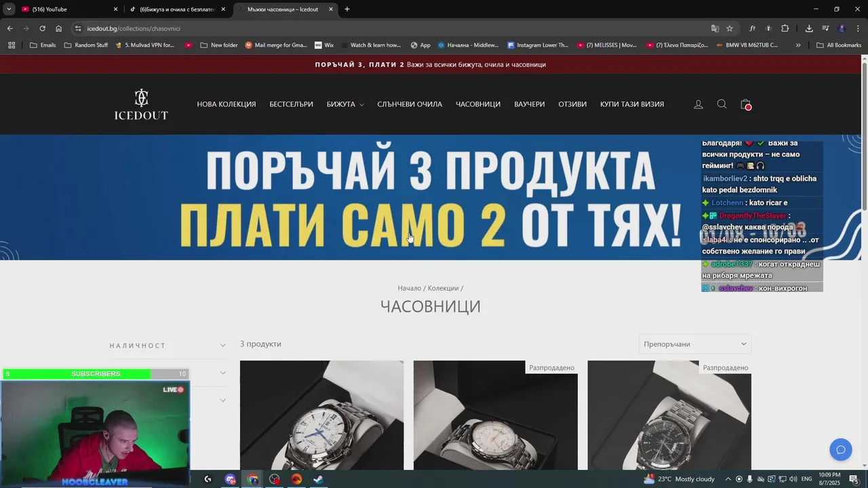Click the icedout.bg address bar

[x=393, y=28]
